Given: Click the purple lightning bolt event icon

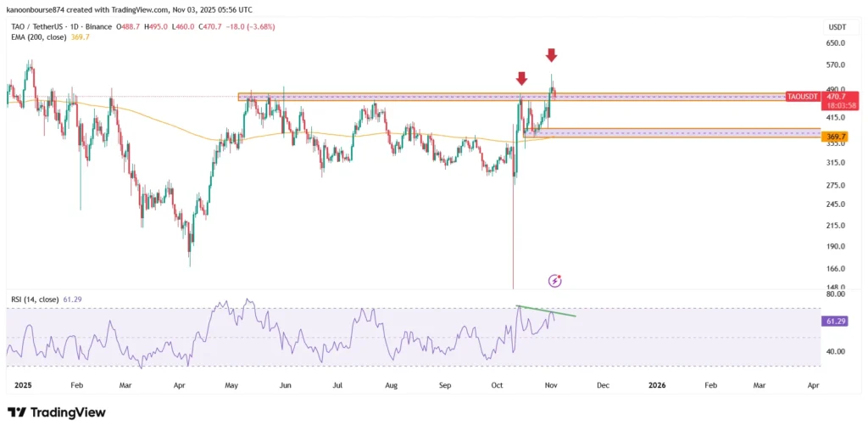Looking at the screenshot, I should (555, 280).
